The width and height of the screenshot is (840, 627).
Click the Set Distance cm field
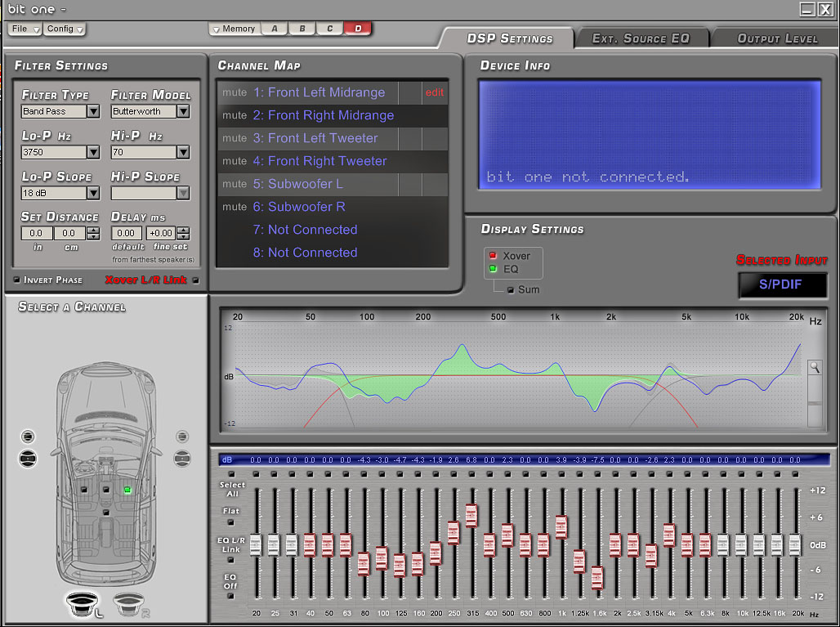[x=69, y=233]
